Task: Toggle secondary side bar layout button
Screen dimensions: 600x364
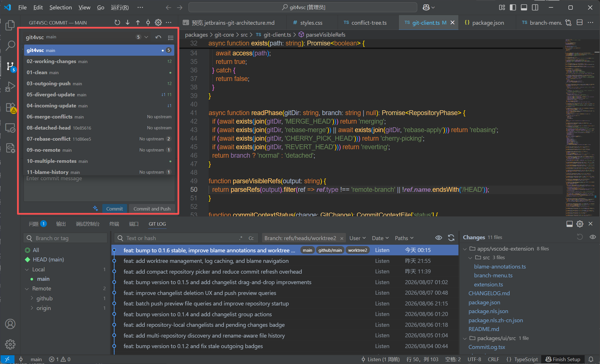Action: (x=535, y=7)
